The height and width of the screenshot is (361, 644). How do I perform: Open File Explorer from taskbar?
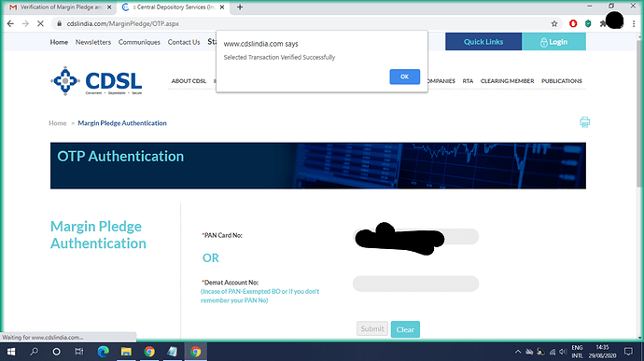pos(126,352)
